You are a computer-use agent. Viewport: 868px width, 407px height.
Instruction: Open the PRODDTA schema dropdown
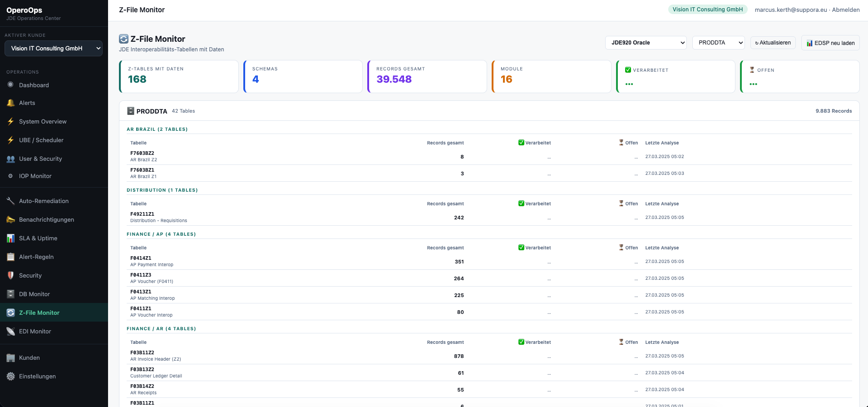(x=719, y=43)
